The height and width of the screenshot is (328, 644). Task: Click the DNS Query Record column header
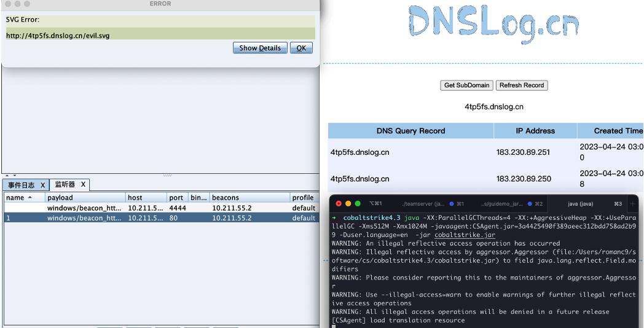tap(410, 131)
